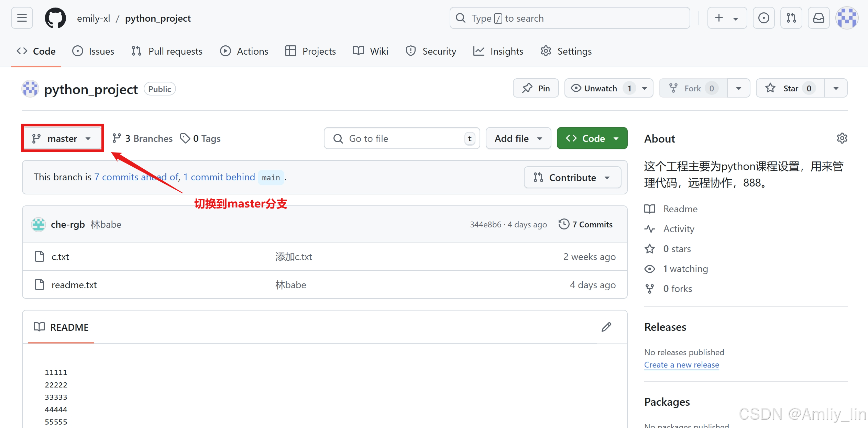Open the readme.txt file
Image resolution: width=868 pixels, height=428 pixels.
(74, 285)
